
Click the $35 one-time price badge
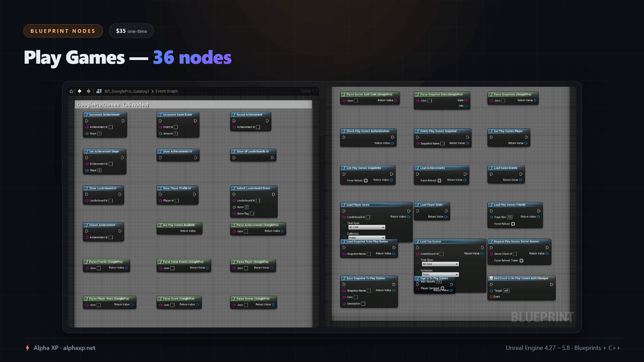(x=131, y=31)
